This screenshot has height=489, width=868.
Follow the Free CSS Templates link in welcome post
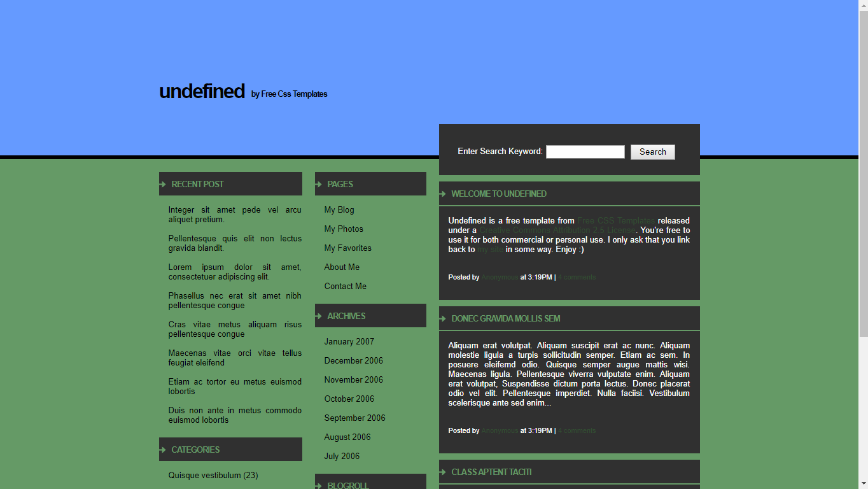(615, 221)
